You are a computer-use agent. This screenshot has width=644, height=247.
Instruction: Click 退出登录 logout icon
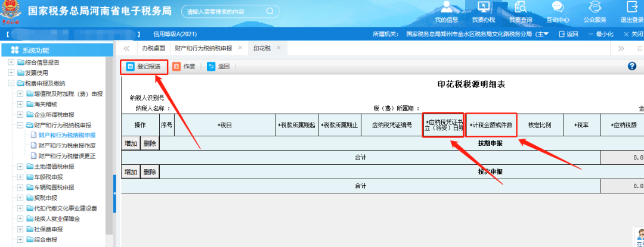pos(631,8)
